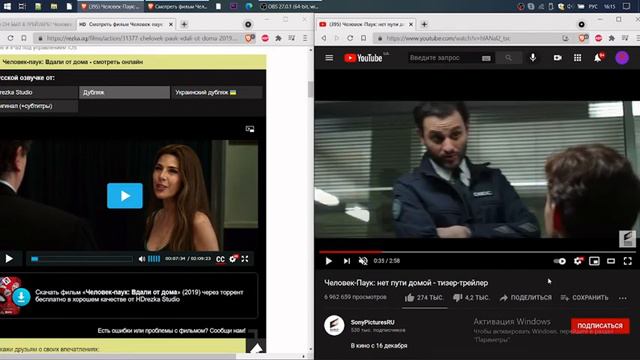Open the more actions three-dot menu under video
The image size is (640, 360).
click(x=622, y=298)
